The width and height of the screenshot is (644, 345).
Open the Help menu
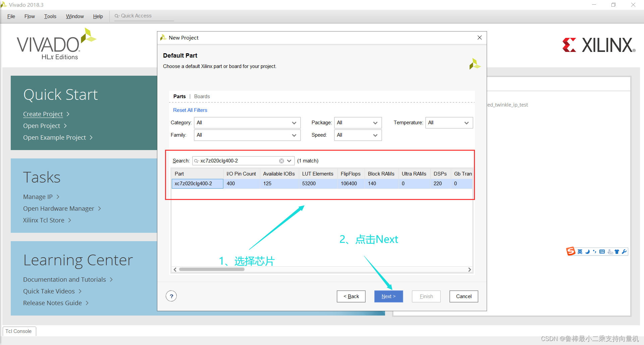click(x=98, y=16)
